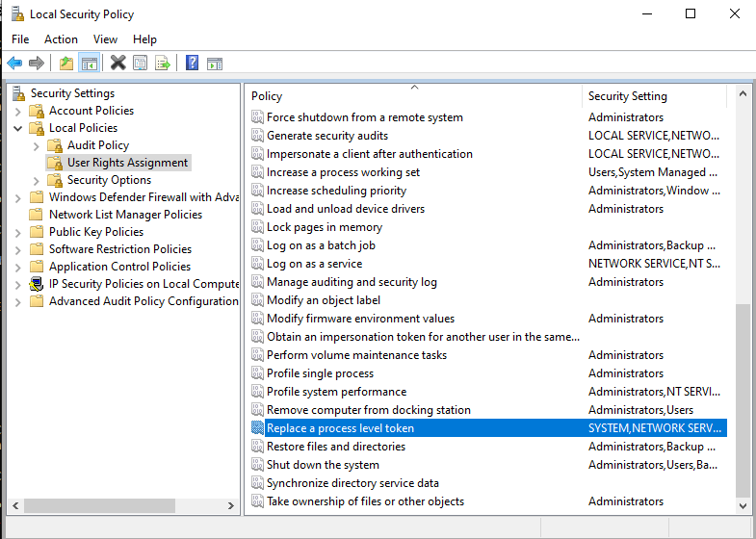
Task: Open the View menu
Action: tap(105, 39)
